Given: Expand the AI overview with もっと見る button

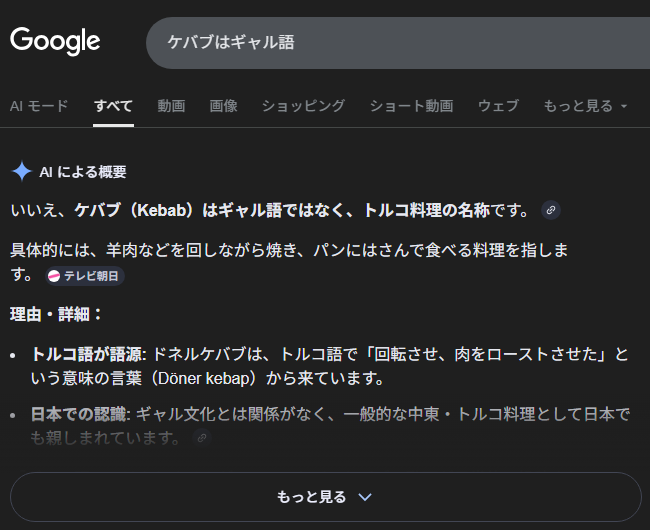Looking at the screenshot, I should pos(325,497).
